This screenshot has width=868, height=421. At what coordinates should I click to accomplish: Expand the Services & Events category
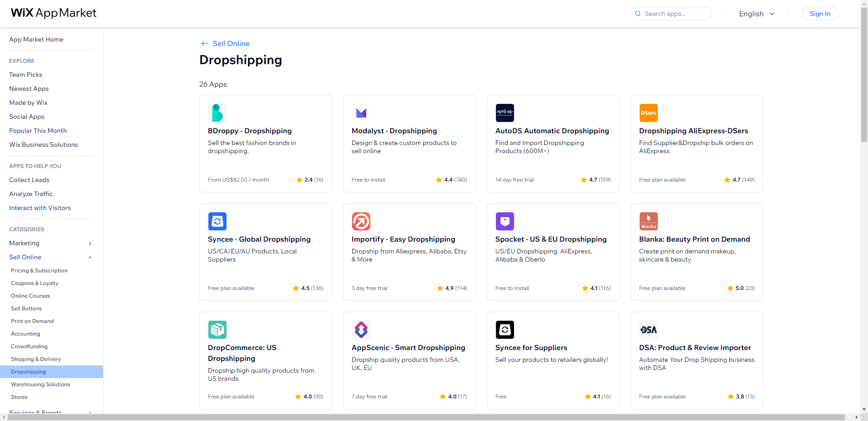pyautogui.click(x=51, y=412)
